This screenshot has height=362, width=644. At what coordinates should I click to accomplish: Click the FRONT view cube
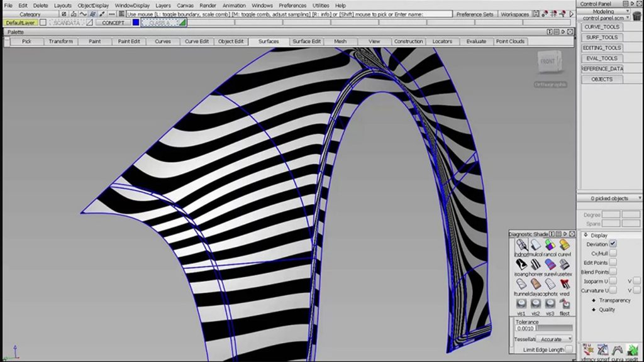548,62
